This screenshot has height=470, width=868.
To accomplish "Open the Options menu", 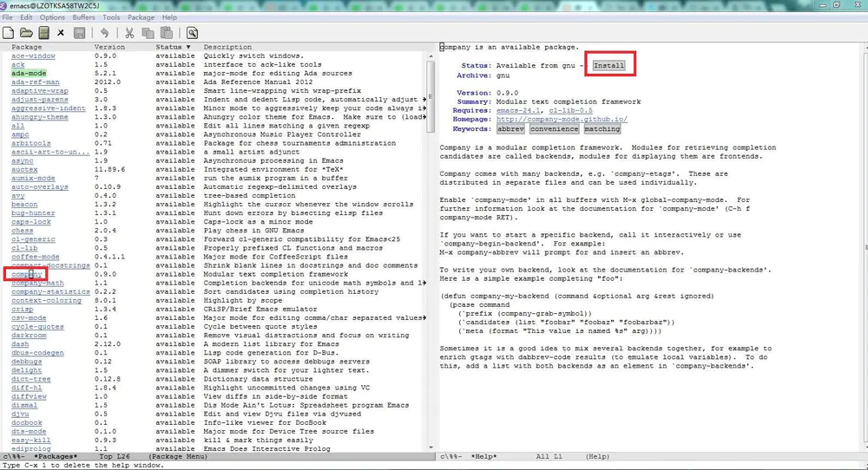I will 52,17.
